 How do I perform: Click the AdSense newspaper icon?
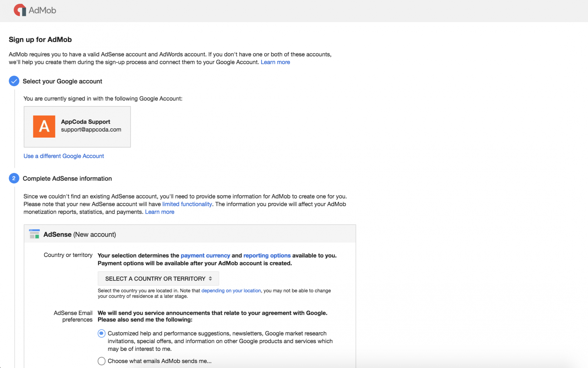34,234
